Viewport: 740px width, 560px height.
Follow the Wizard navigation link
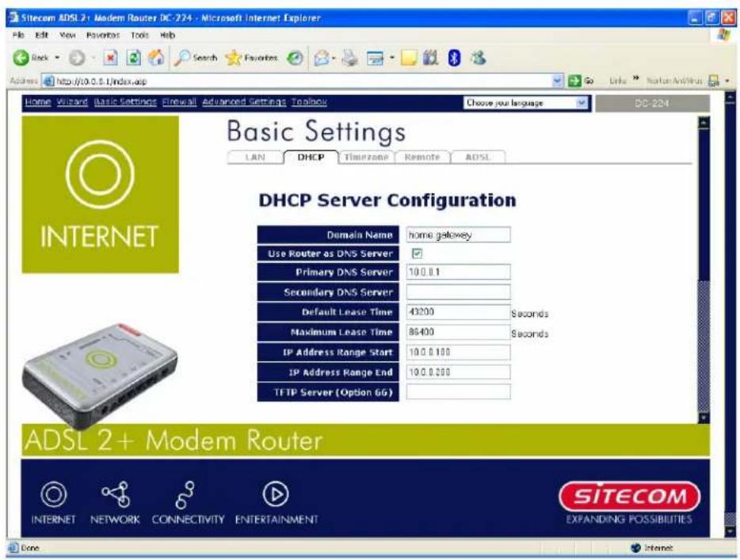tap(72, 102)
